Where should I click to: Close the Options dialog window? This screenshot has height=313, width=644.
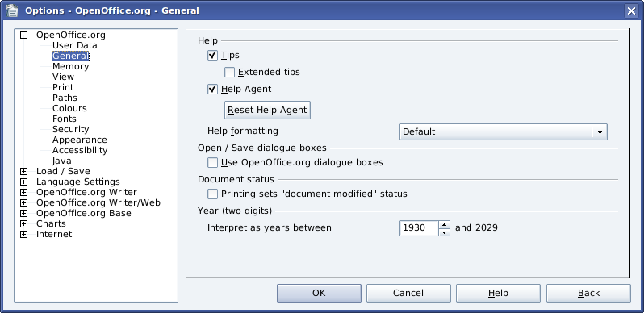(x=631, y=10)
